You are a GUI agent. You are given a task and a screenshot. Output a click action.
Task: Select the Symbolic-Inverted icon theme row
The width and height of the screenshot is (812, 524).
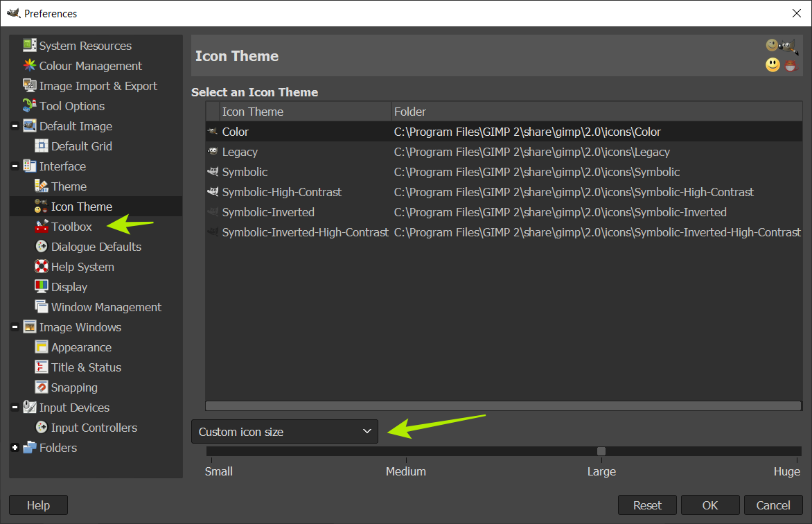pos(504,212)
